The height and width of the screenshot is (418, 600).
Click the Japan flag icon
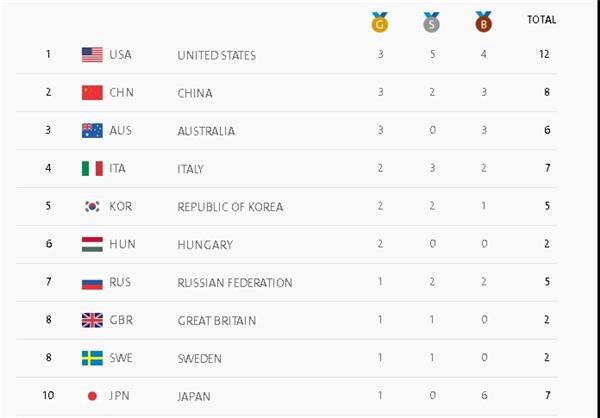(x=92, y=396)
